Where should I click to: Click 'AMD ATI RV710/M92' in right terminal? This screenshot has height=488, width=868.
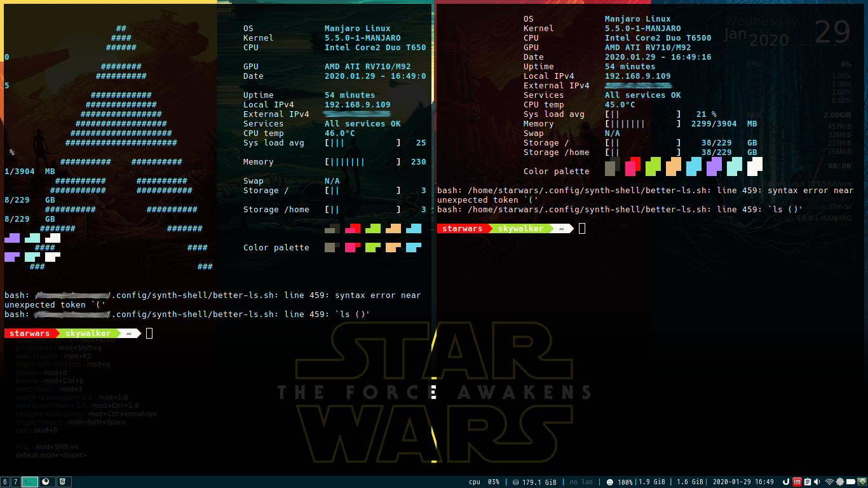click(648, 48)
